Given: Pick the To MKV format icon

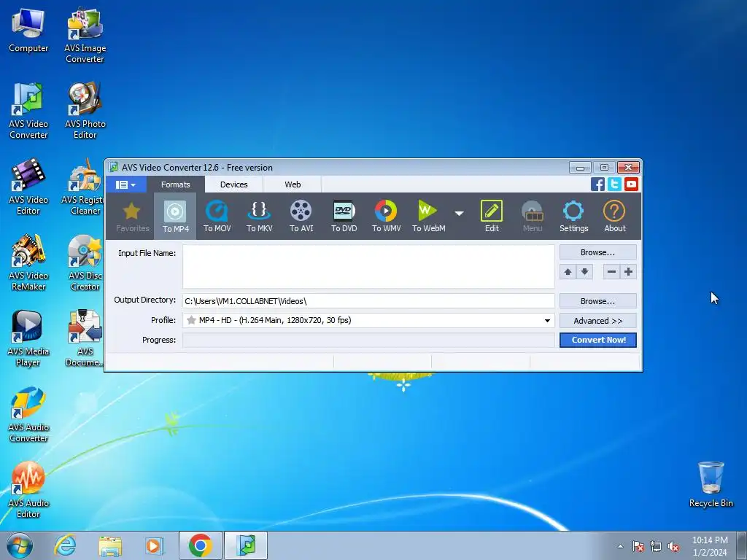Looking at the screenshot, I should click(259, 216).
